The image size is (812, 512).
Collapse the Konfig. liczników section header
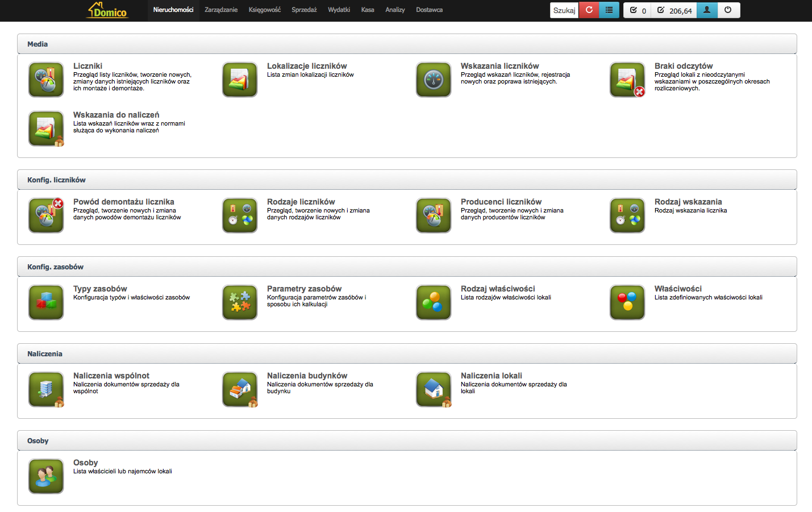[x=407, y=180]
